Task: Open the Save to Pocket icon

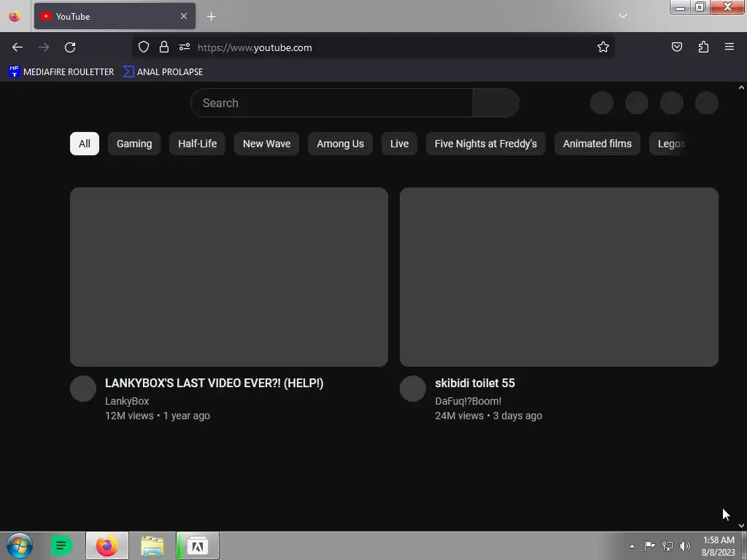Action: (x=676, y=47)
